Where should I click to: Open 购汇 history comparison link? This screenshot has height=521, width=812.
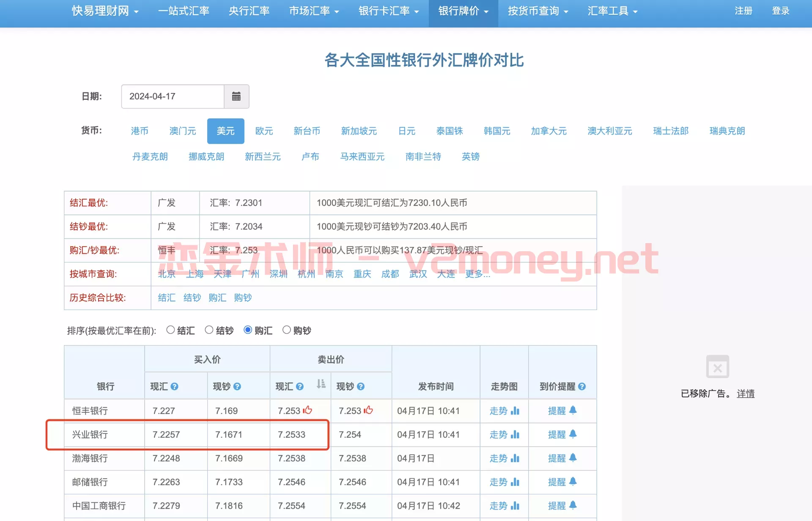(217, 298)
